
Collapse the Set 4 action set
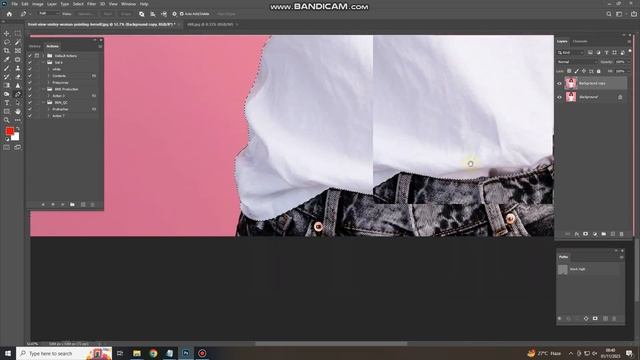pos(44,62)
